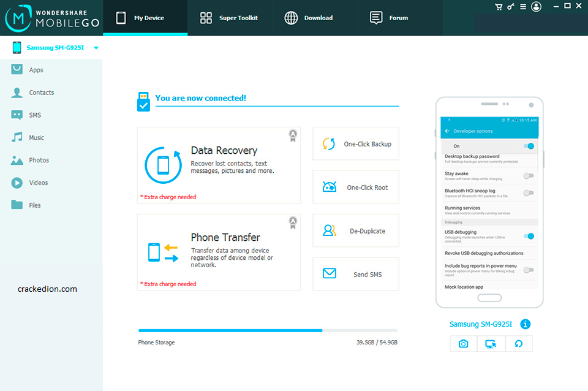Click the Apps shopping bag icon

17,69
